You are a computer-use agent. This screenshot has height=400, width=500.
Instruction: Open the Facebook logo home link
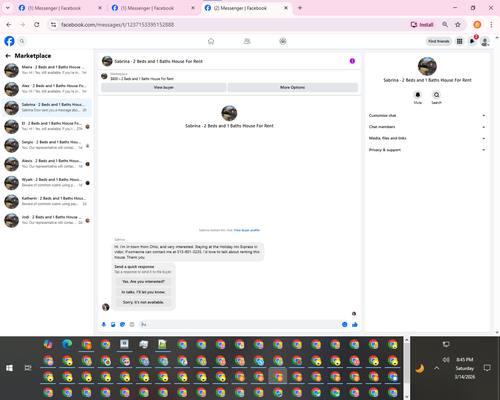click(x=9, y=41)
